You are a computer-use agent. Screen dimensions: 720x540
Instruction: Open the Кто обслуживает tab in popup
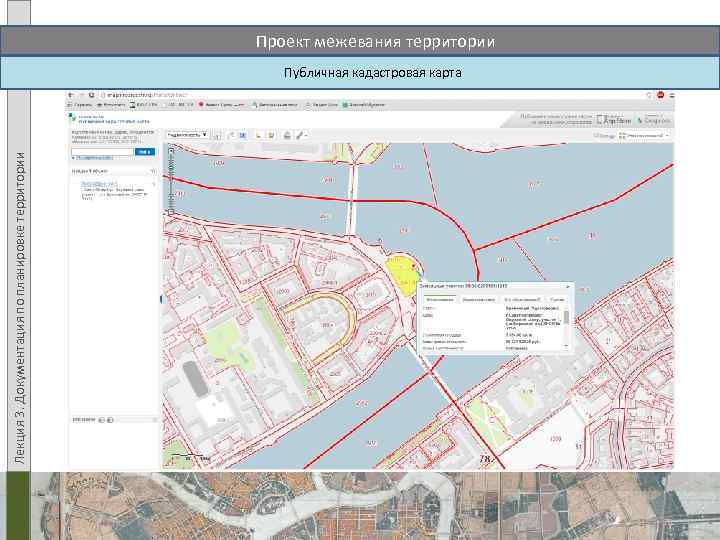(523, 299)
